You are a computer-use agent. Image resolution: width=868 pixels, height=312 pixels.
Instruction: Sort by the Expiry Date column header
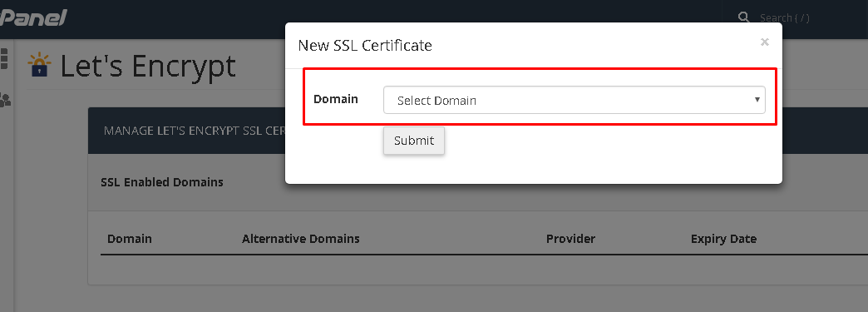click(723, 239)
